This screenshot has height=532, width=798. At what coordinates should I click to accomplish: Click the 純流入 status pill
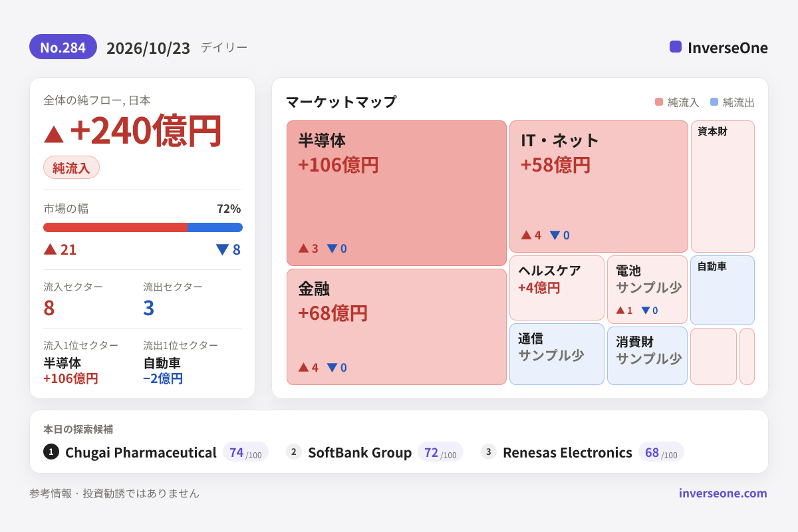71,168
